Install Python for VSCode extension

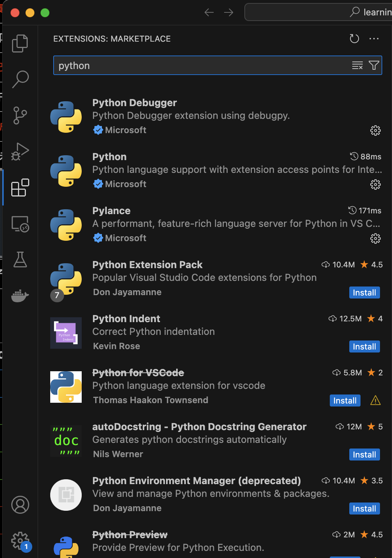345,400
